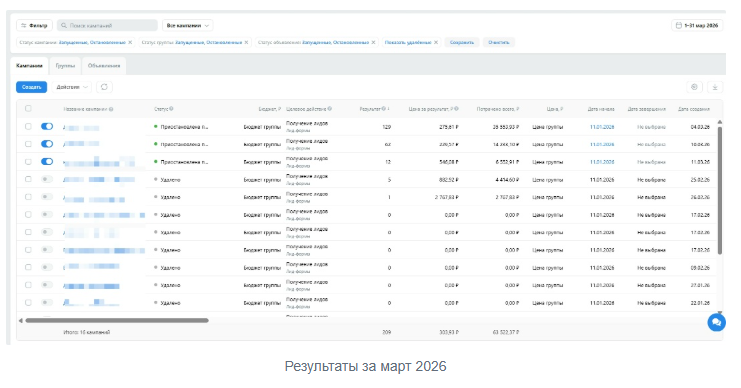Click the Результаты за март 2026 caption

365,366
